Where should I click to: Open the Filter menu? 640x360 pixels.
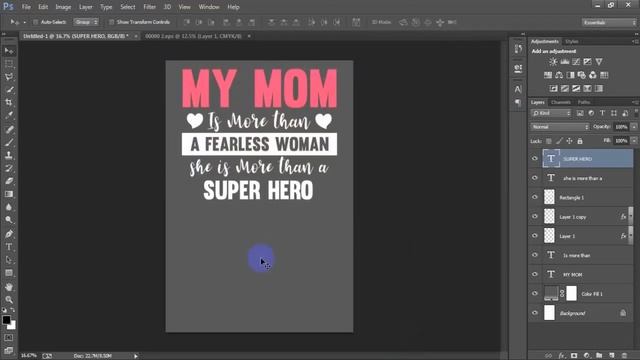[149, 7]
